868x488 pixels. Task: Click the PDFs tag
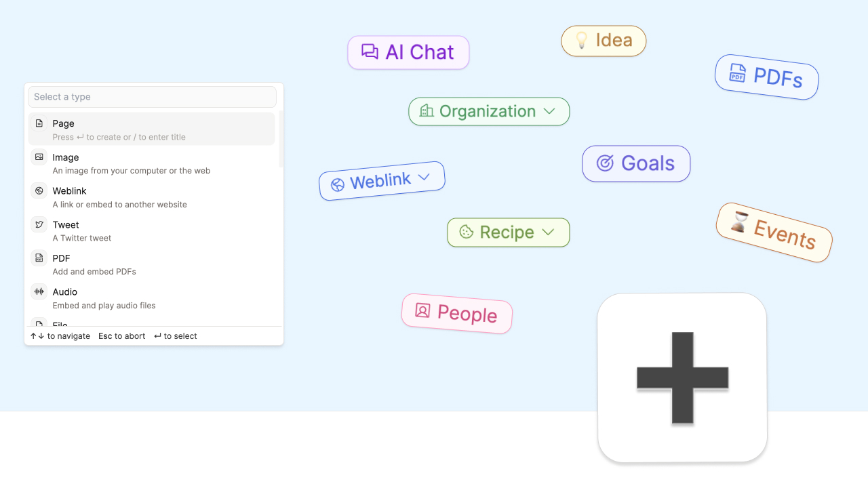coord(767,77)
